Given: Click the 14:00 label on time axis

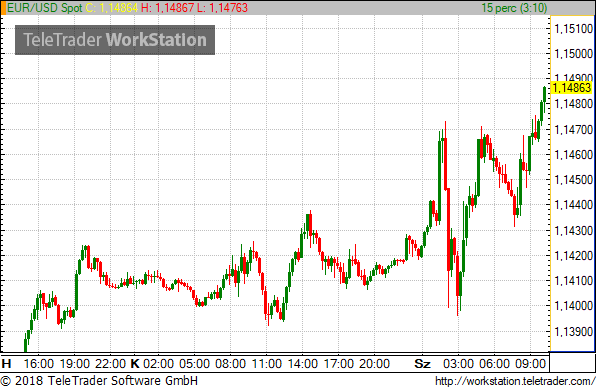Looking at the screenshot, I should click(x=303, y=364).
